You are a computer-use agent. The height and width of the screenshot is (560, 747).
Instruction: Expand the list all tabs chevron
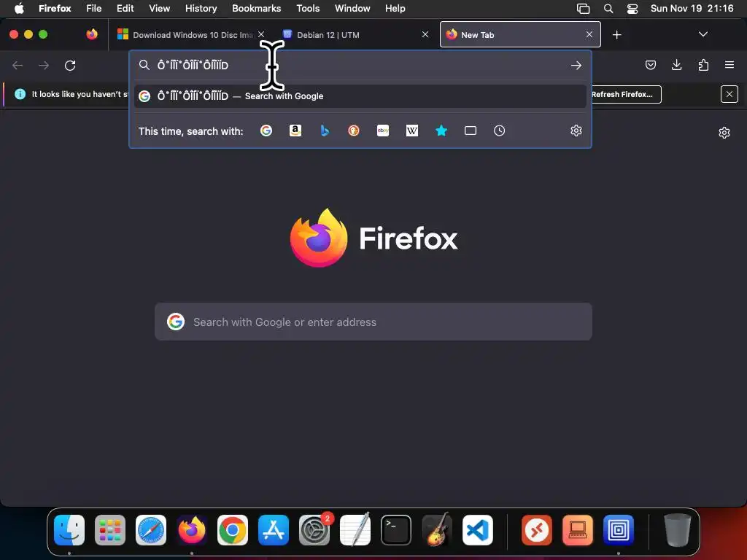click(703, 34)
